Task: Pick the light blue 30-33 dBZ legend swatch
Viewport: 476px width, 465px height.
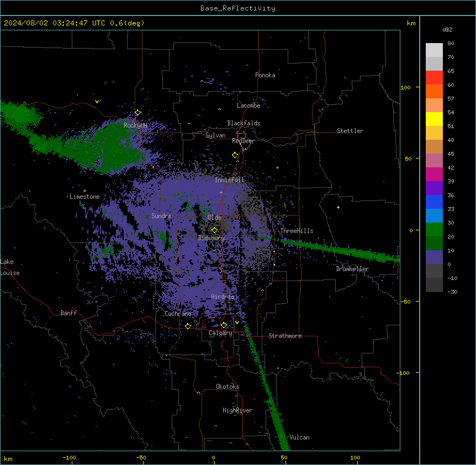Action: click(434, 216)
